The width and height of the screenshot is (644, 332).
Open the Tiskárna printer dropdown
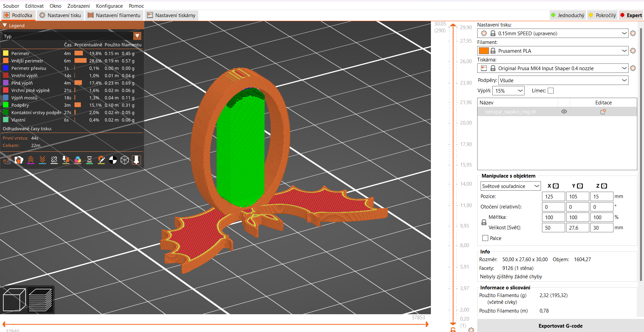pos(553,68)
